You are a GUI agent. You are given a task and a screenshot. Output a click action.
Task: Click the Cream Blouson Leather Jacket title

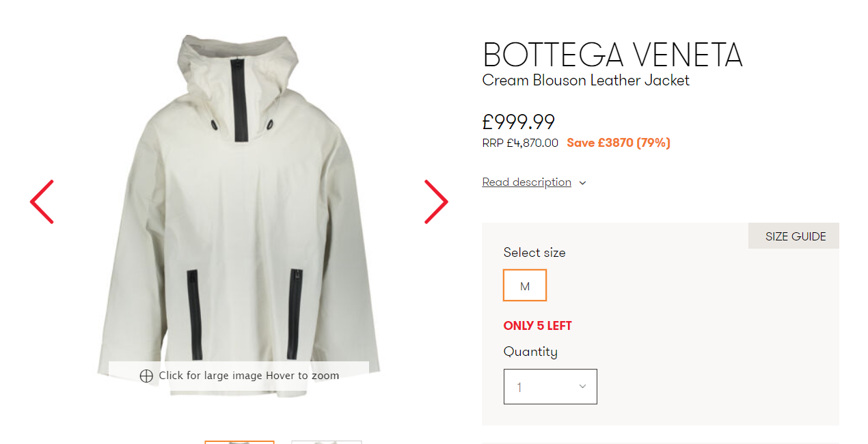[x=586, y=81]
